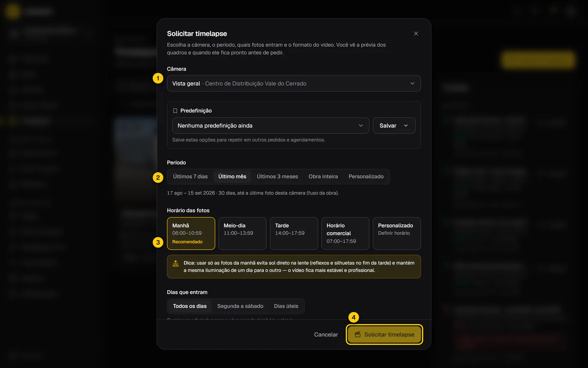Open the Nenhuma predefinição ainda dropdown

pos(270,126)
